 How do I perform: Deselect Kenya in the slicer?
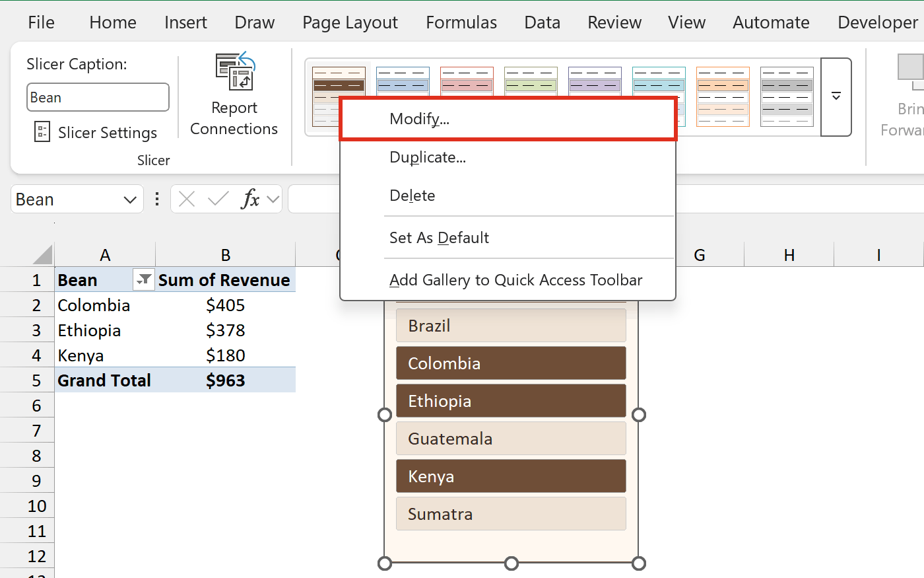tap(511, 476)
